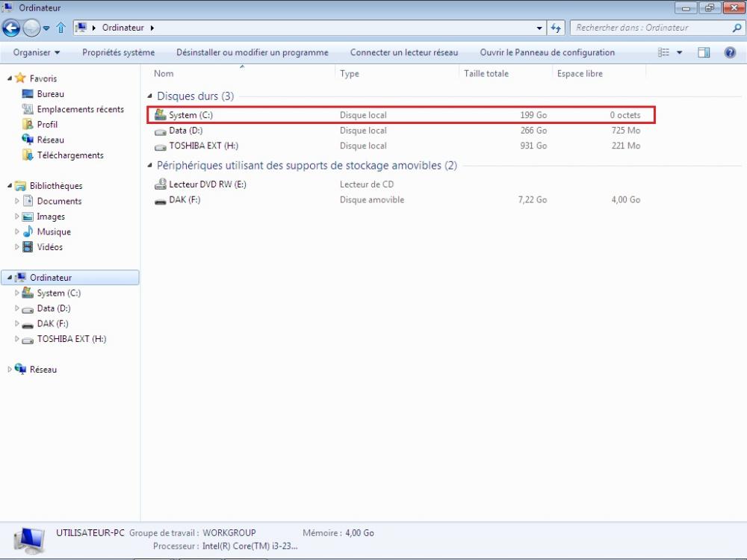Select TOSHIBA EXT (H:) drive icon in list

click(161, 146)
